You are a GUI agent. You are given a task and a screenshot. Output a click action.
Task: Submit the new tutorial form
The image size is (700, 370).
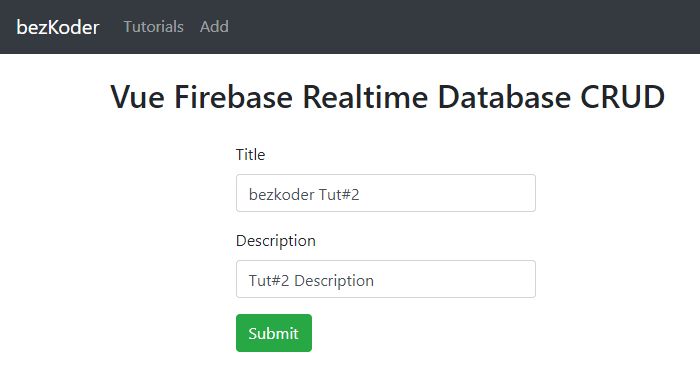coord(274,333)
